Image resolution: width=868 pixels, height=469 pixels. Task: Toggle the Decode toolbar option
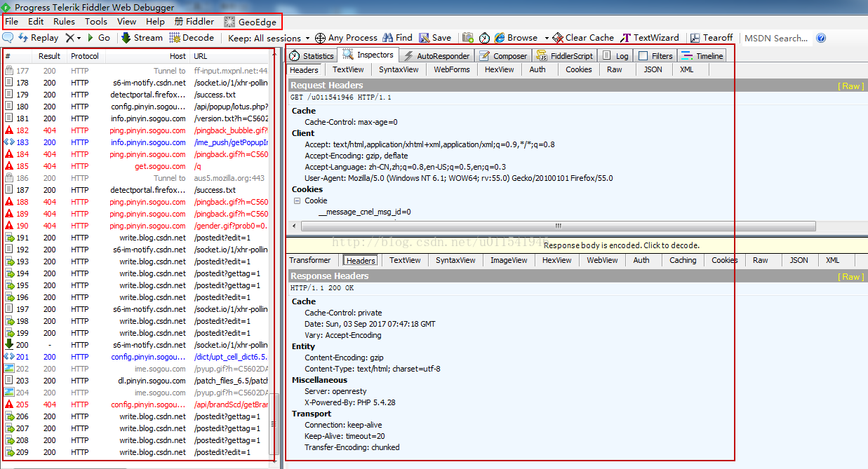[192, 38]
